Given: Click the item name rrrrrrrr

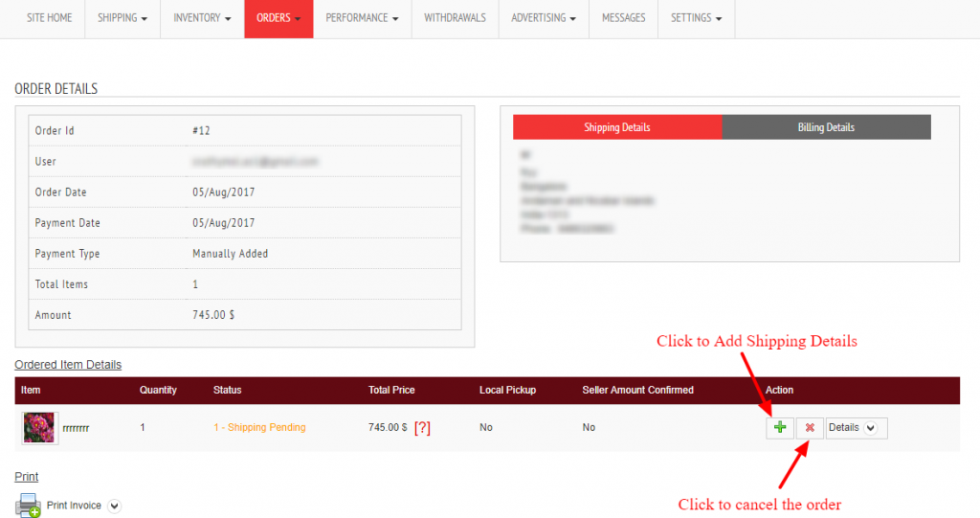Looking at the screenshot, I should (76, 429).
